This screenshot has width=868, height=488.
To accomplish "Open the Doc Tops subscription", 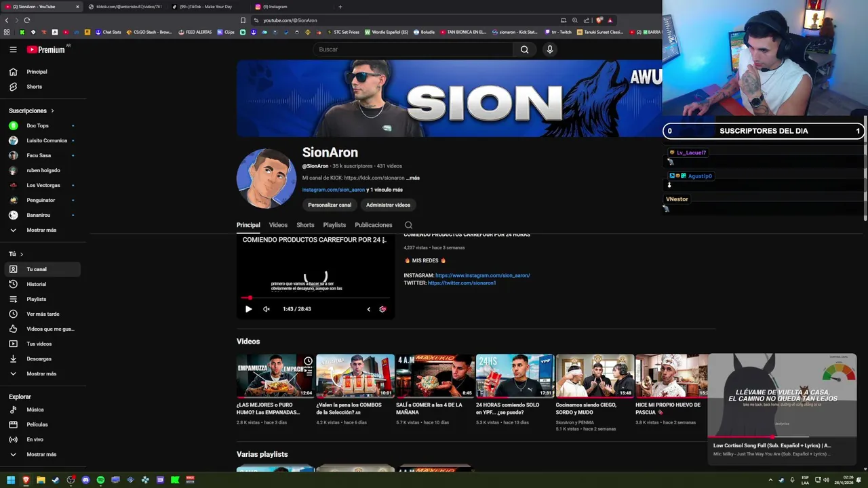I will (x=43, y=125).
